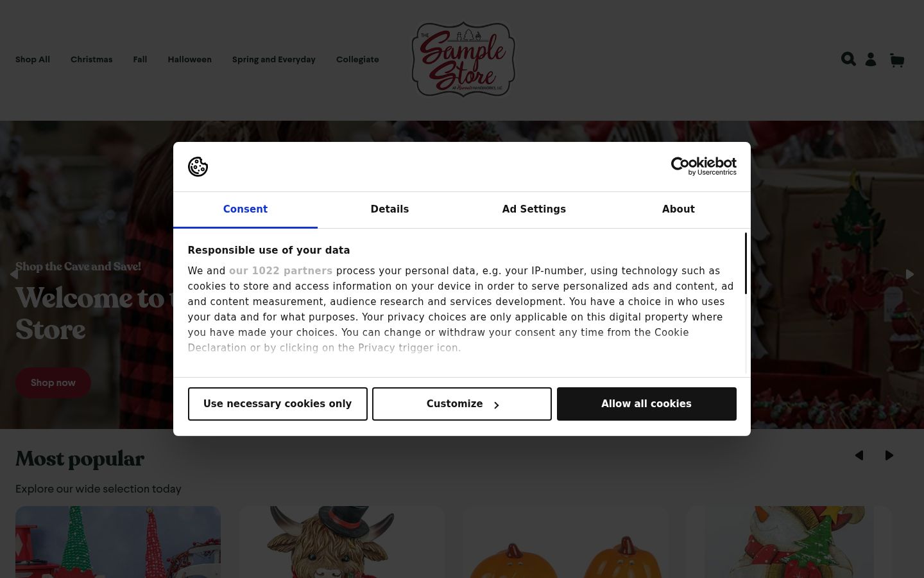
Task: Open the gnome product thumbnail
Action: [x=118, y=542]
